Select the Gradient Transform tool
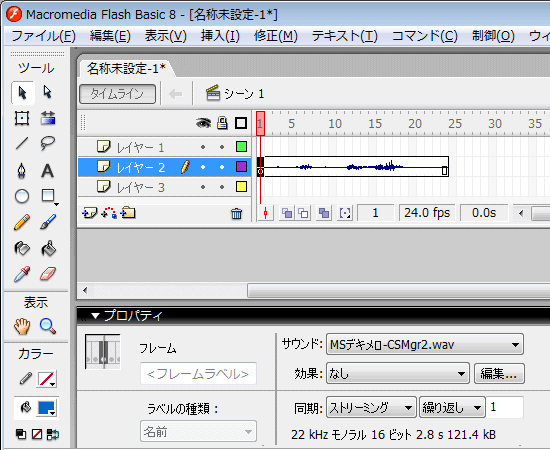 click(48, 118)
